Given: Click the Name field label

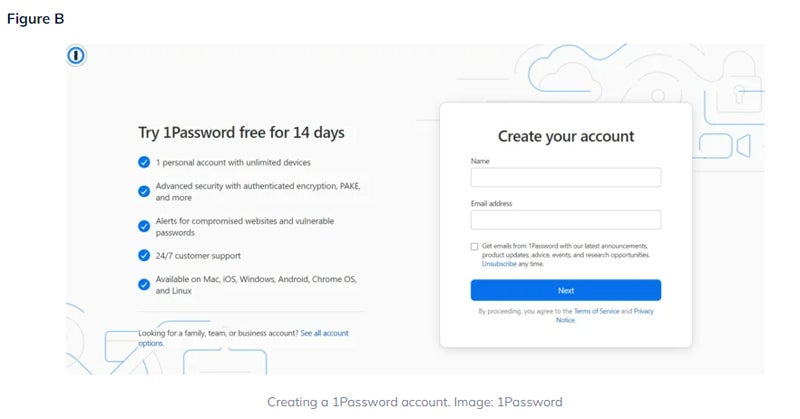Looking at the screenshot, I should (480, 161).
